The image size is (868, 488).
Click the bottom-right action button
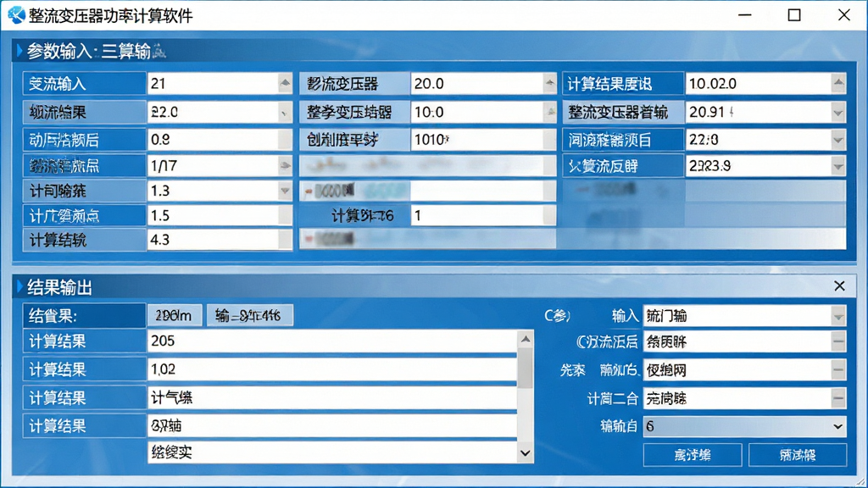(x=798, y=455)
